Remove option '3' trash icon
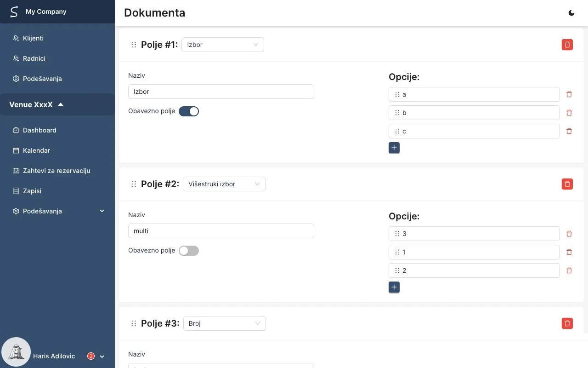Screen dimensions: 588x368 click(x=569, y=234)
